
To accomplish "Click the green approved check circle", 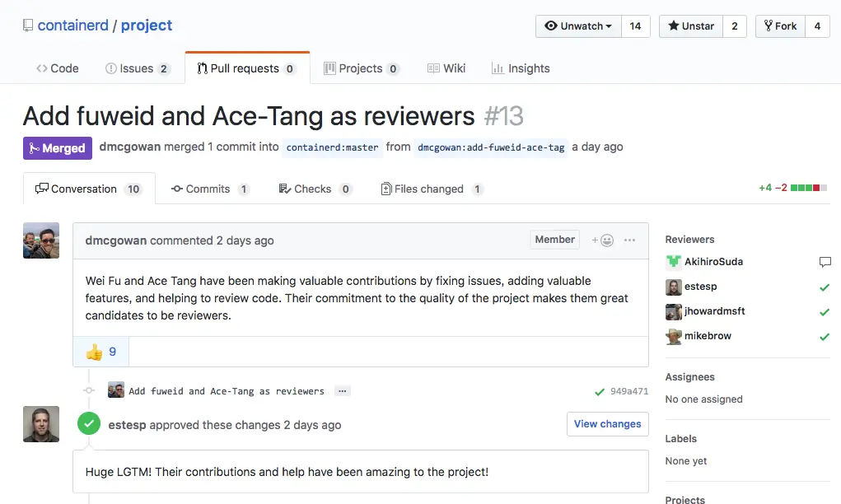I will pyautogui.click(x=89, y=423).
